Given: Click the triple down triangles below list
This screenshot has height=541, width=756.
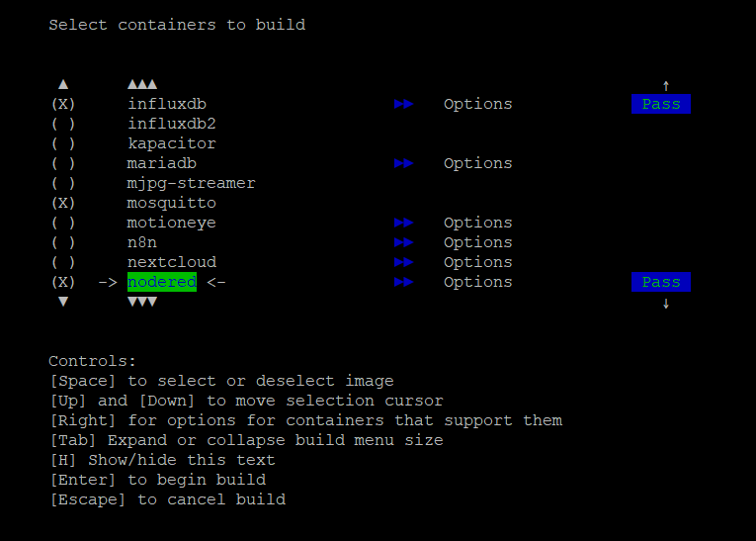Looking at the screenshot, I should coord(142,302).
